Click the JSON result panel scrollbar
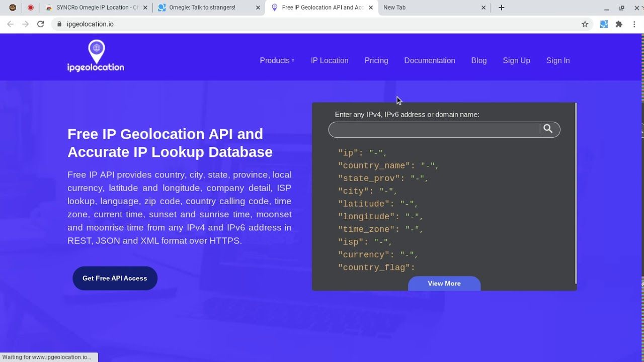Image resolution: width=644 pixels, height=362 pixels. (x=576, y=194)
